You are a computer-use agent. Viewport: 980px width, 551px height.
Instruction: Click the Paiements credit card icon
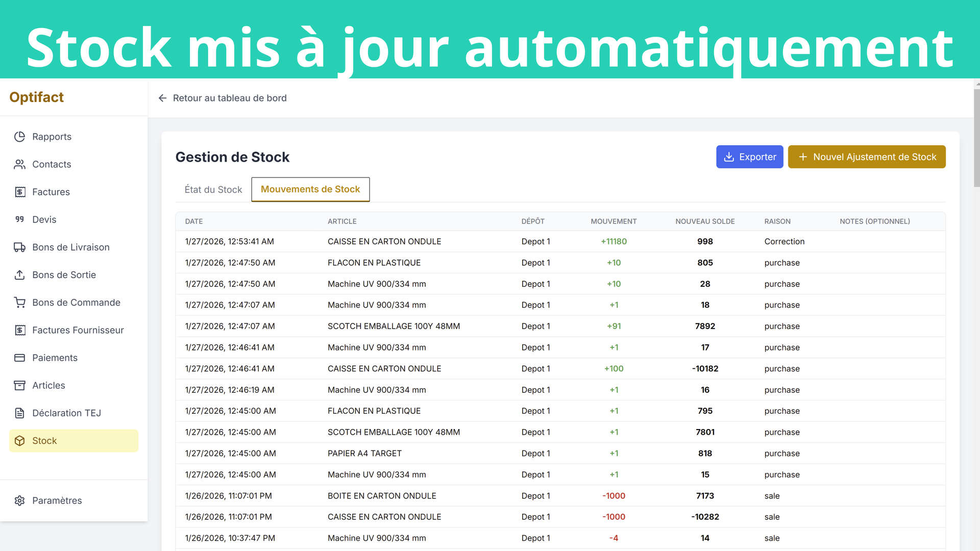coord(19,358)
